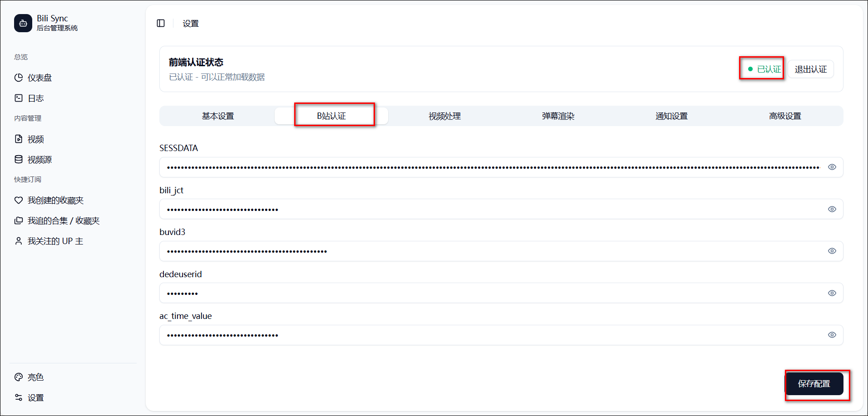
Task: Click the Bili Sync robot logo
Action: (23, 23)
